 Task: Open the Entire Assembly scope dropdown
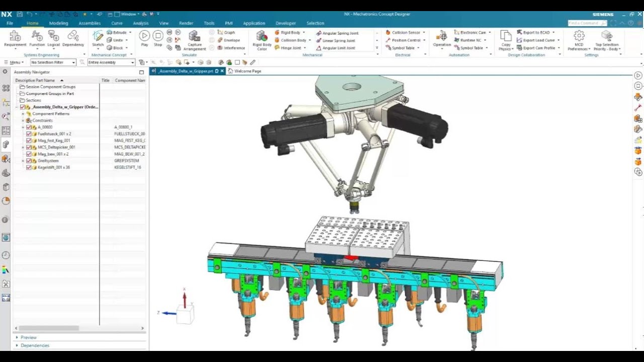111,62
